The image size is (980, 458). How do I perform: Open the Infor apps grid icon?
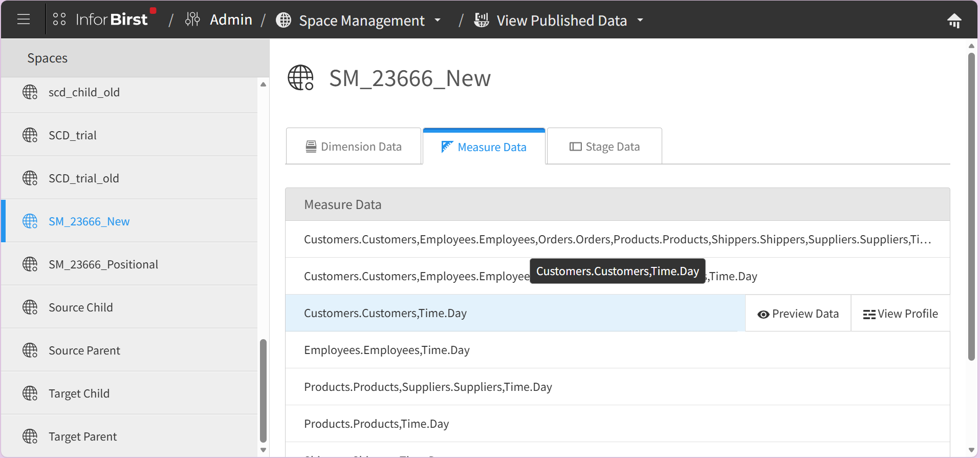[x=59, y=19]
